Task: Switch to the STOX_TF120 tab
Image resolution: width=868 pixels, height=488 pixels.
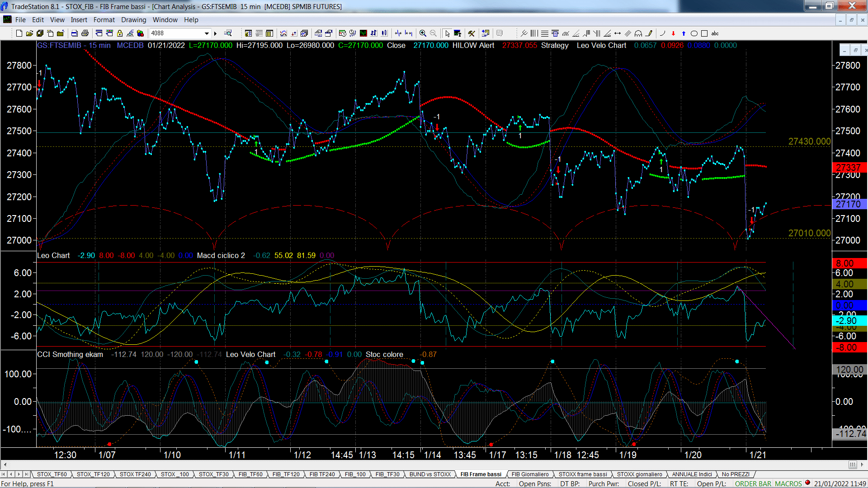Action: coord(93,474)
